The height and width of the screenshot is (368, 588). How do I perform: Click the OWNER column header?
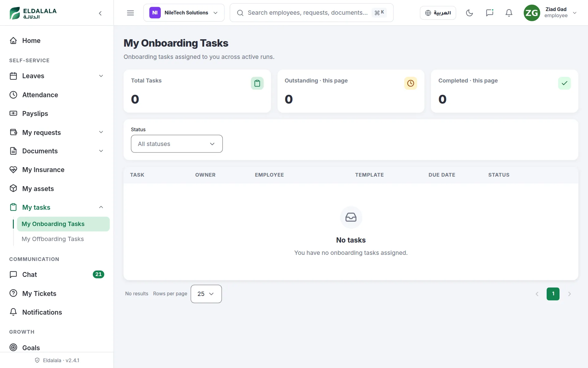(205, 175)
